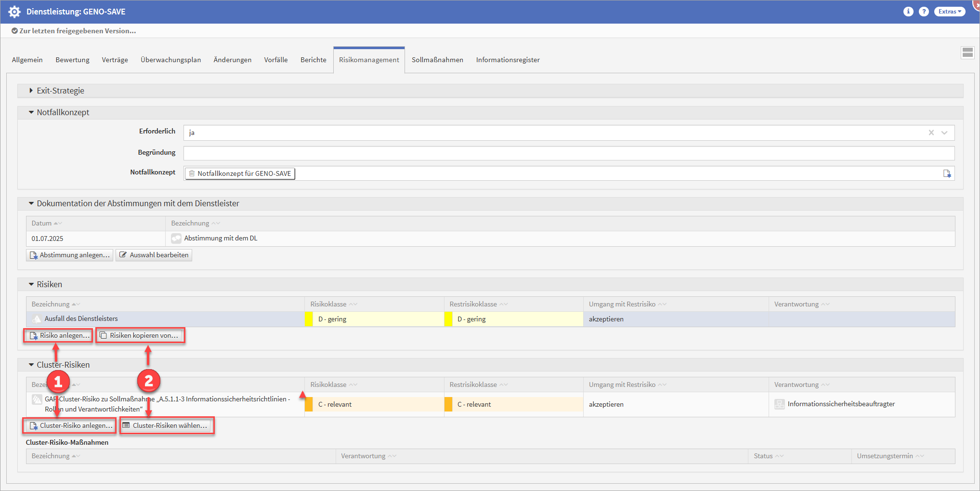This screenshot has width=980, height=491.
Task: Click the help question mark icon
Action: 924,12
